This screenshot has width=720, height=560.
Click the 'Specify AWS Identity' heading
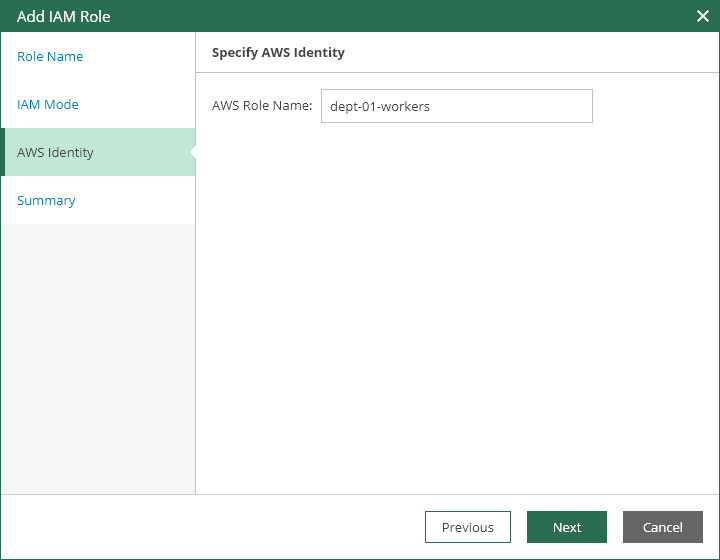(x=278, y=52)
